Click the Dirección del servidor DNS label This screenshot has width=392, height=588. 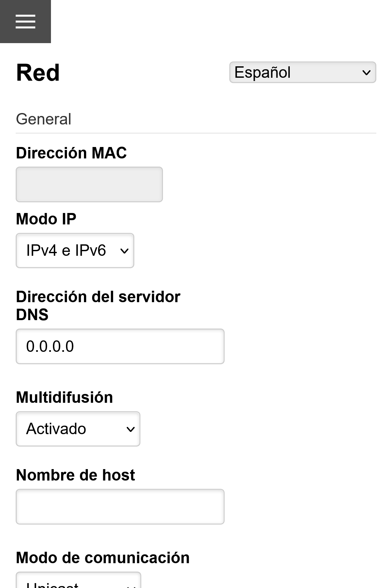[98, 305]
